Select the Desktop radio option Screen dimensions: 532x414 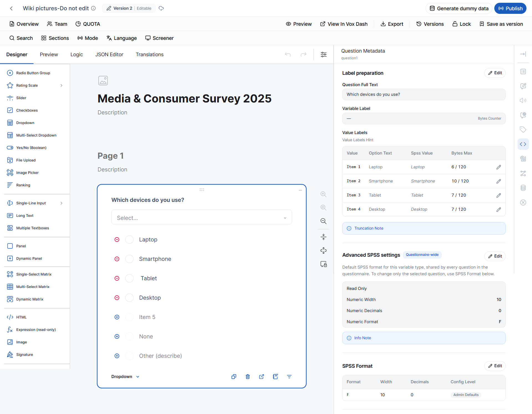pos(129,298)
